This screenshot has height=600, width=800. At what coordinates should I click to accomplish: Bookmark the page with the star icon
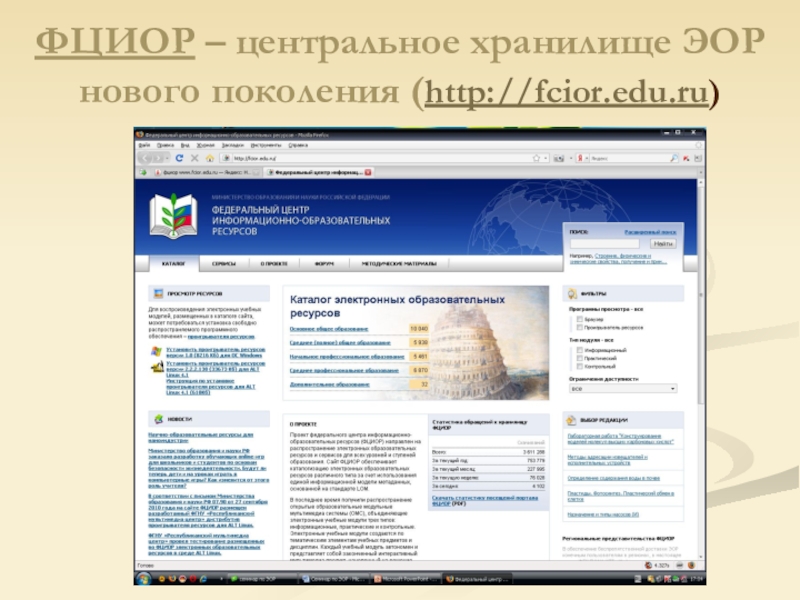click(x=536, y=158)
